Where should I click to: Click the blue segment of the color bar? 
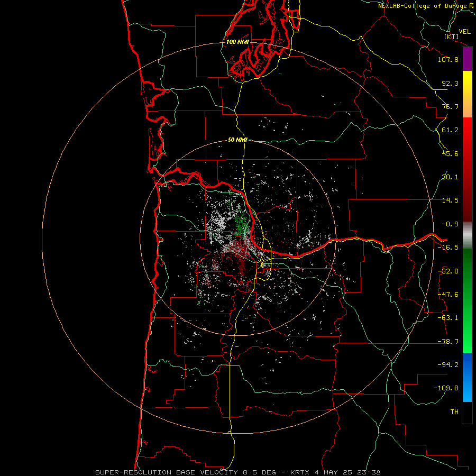[x=467, y=377]
